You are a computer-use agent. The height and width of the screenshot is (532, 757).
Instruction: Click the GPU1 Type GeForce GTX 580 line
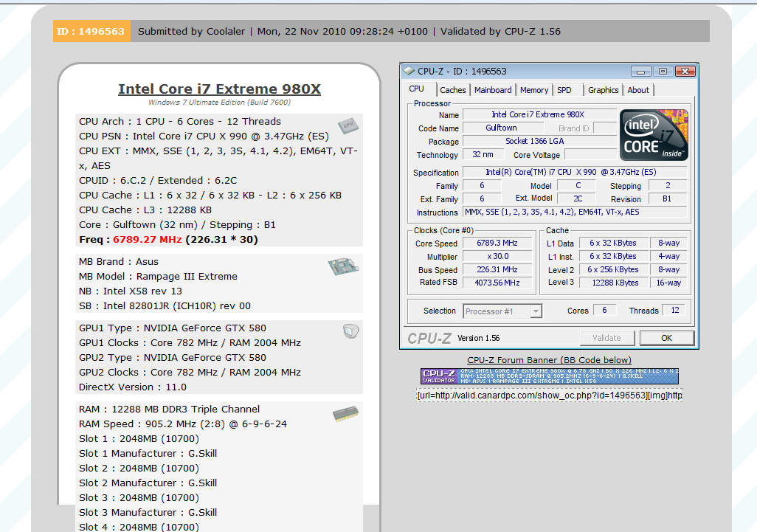[x=173, y=328]
